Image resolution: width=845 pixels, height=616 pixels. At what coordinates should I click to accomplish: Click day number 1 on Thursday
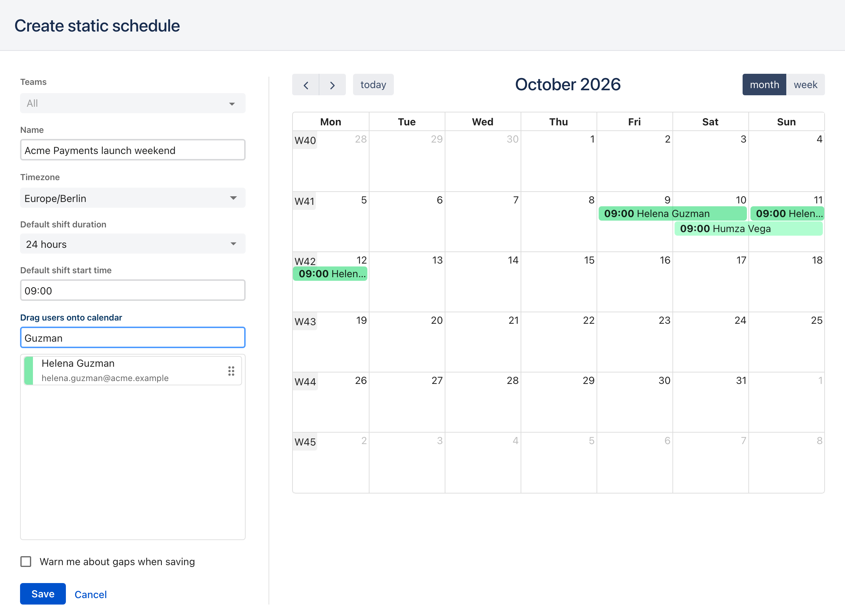click(592, 139)
